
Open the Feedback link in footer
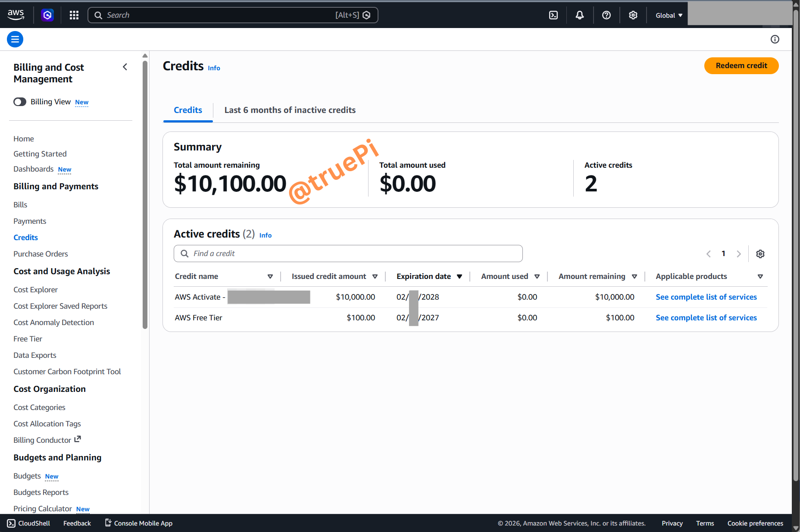[x=77, y=523]
